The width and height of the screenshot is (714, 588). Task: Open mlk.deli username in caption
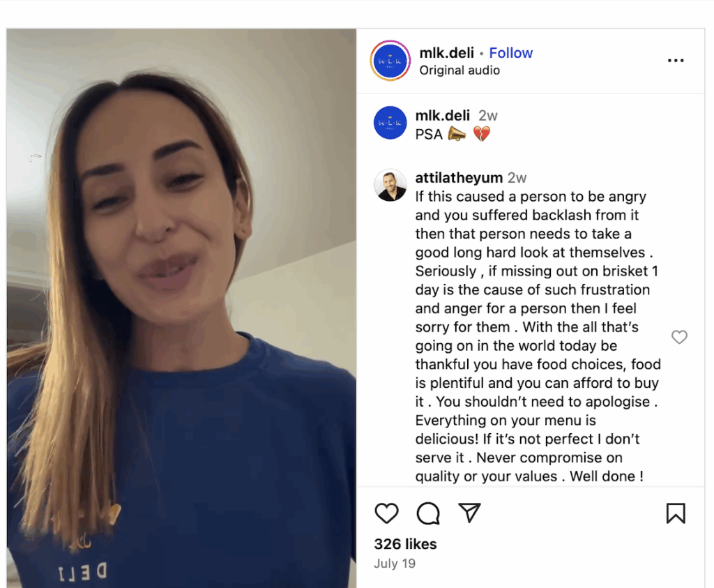[443, 115]
